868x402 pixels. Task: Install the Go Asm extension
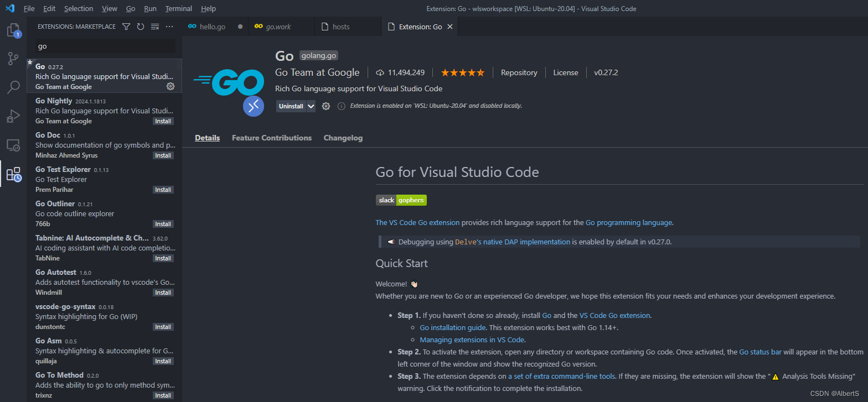pyautogui.click(x=163, y=361)
